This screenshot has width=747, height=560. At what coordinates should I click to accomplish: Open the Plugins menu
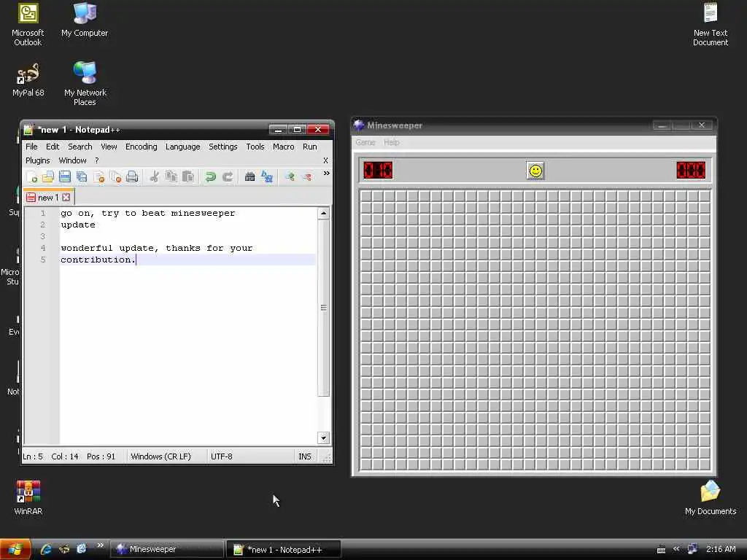tap(38, 160)
